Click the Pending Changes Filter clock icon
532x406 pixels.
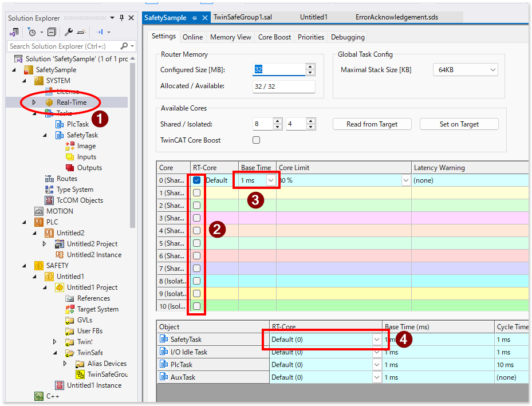click(x=33, y=32)
